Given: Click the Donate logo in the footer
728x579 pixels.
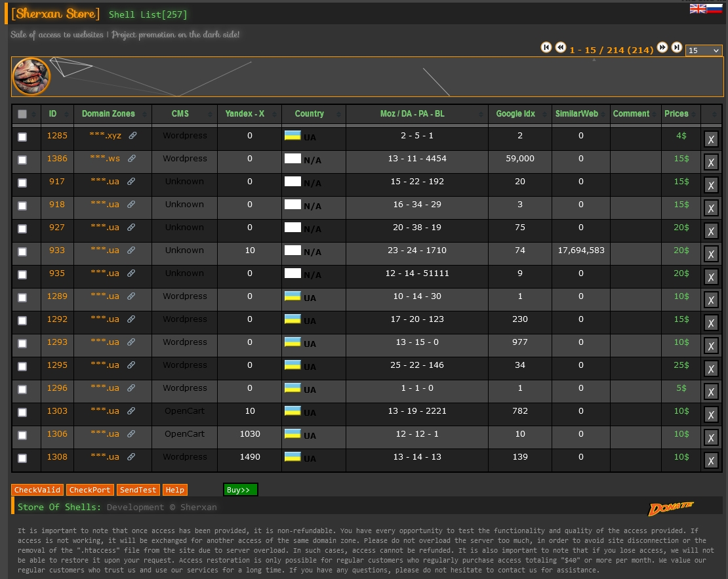Looking at the screenshot, I should point(670,508).
